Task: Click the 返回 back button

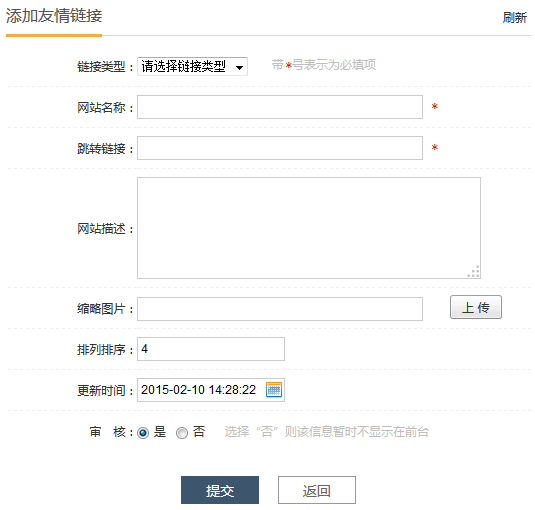Action: [x=317, y=490]
